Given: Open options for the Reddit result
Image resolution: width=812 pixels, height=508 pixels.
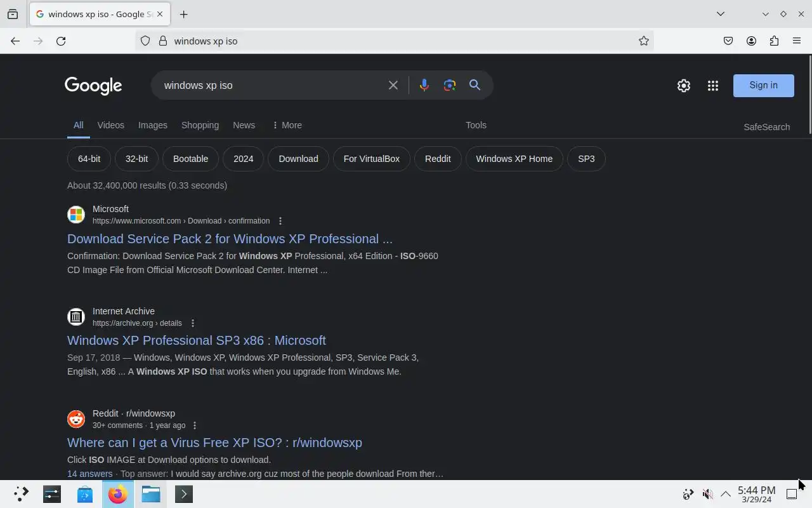Looking at the screenshot, I should (x=195, y=425).
